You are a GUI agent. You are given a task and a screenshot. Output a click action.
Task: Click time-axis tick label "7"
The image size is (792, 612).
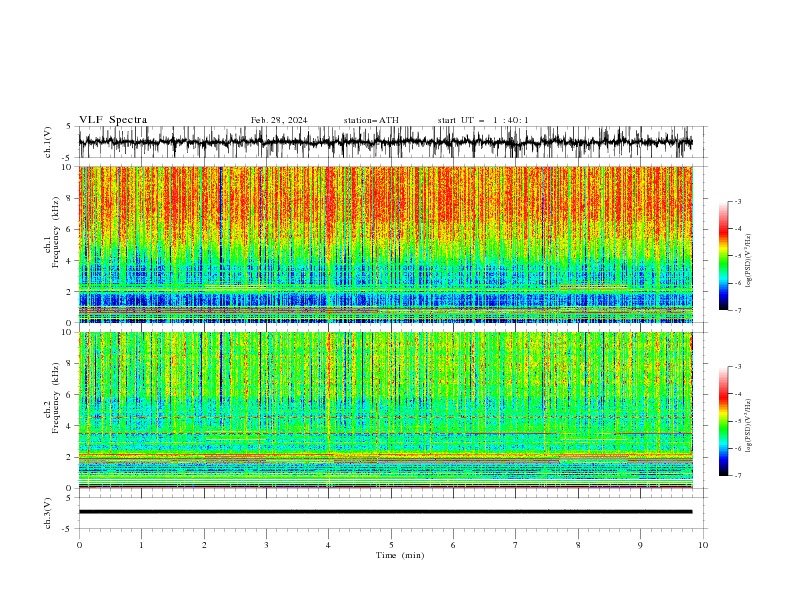(516, 545)
